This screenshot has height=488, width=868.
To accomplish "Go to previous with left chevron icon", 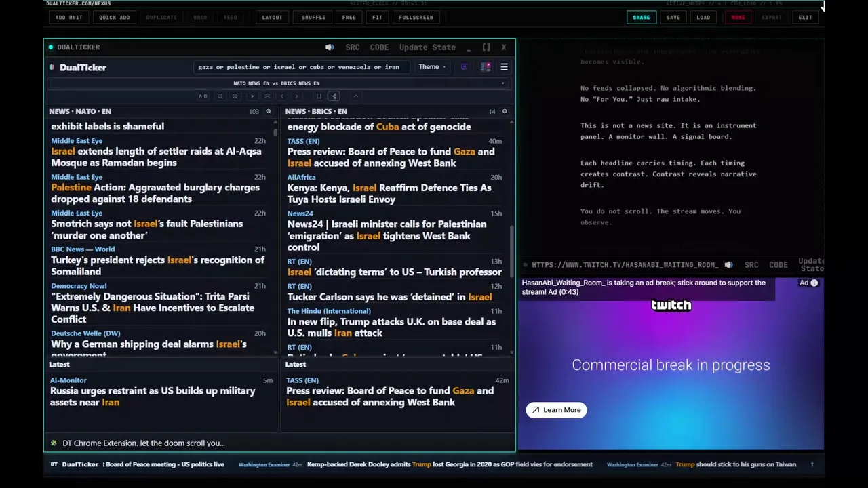I will [281, 96].
